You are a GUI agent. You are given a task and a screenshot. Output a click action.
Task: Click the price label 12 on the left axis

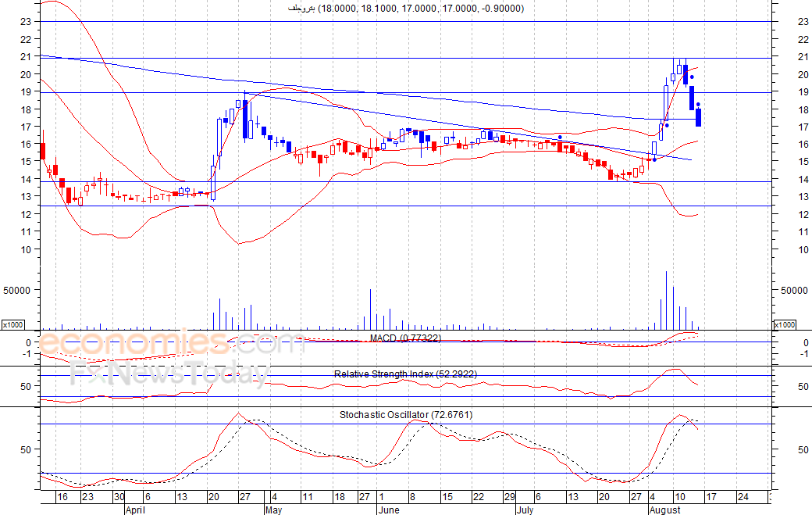coord(26,214)
